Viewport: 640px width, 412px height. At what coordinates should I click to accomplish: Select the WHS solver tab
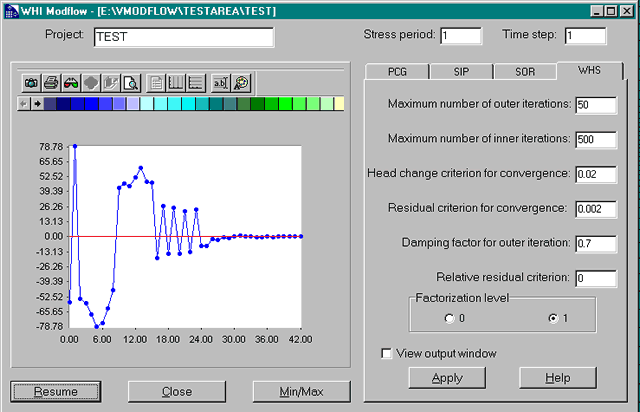589,70
